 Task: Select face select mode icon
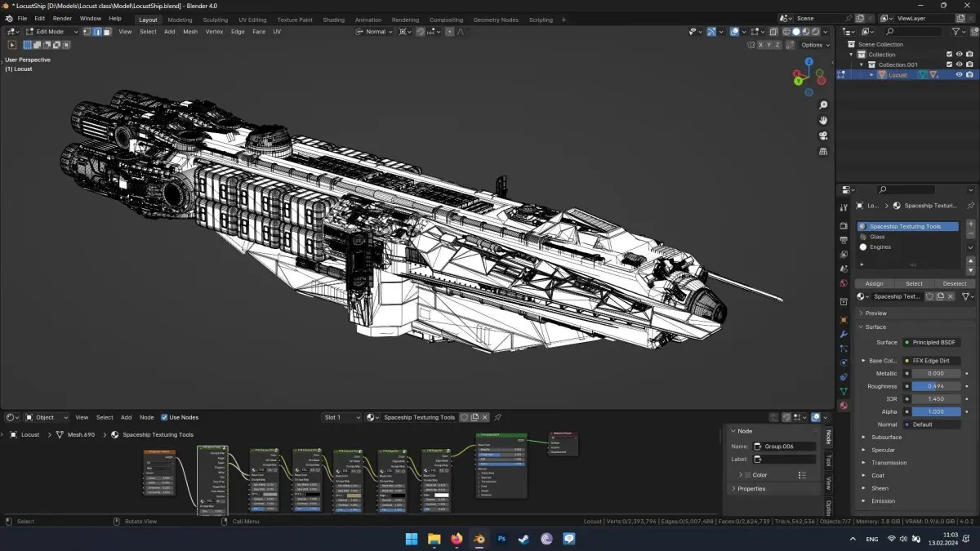pyautogui.click(x=107, y=32)
